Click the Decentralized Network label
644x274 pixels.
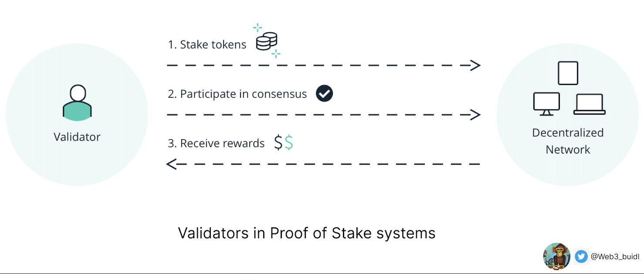coord(568,141)
